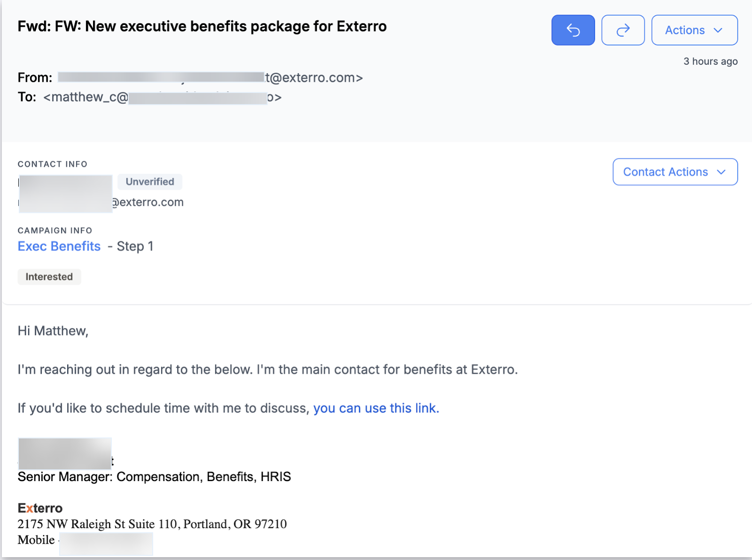This screenshot has height=560, width=752.
Task: Follow the 'you can use this link' hyperlink
Action: [x=376, y=408]
